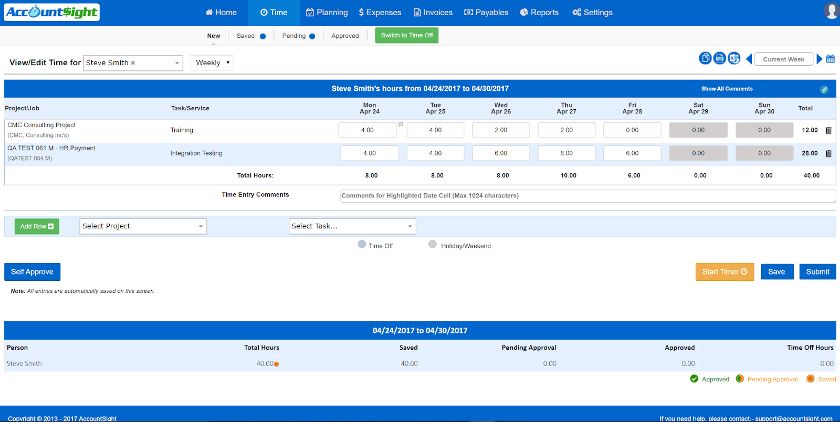Remove Steve Smith with the x mark
This screenshot has height=422, width=840.
click(x=133, y=63)
